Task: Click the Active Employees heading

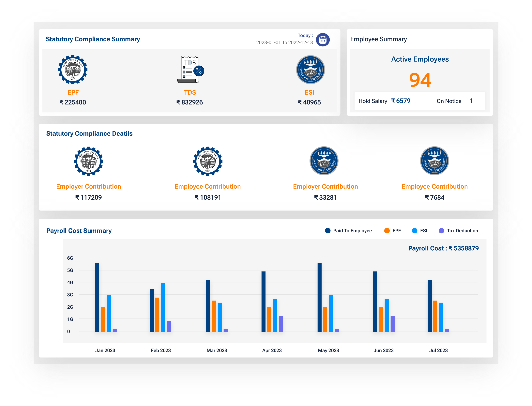Action: click(420, 59)
